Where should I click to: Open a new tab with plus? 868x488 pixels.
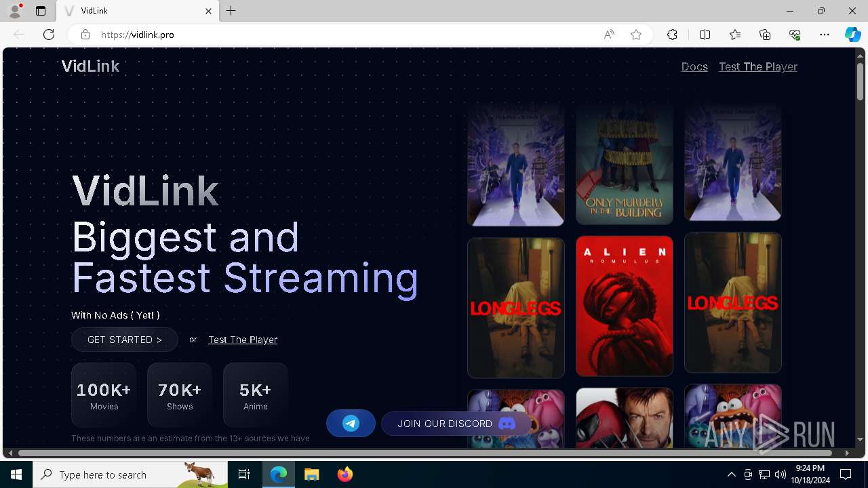231,11
